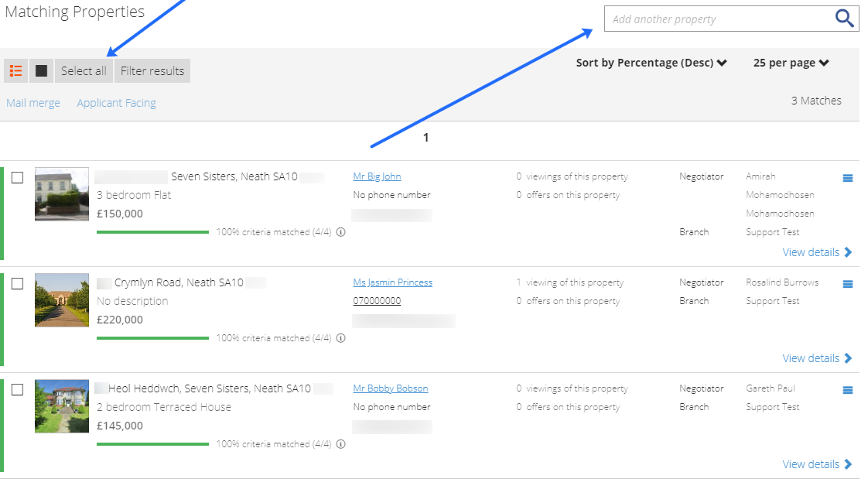Open Ms Jasmin Princess contact link
The width and height of the screenshot is (868, 479).
coord(392,282)
